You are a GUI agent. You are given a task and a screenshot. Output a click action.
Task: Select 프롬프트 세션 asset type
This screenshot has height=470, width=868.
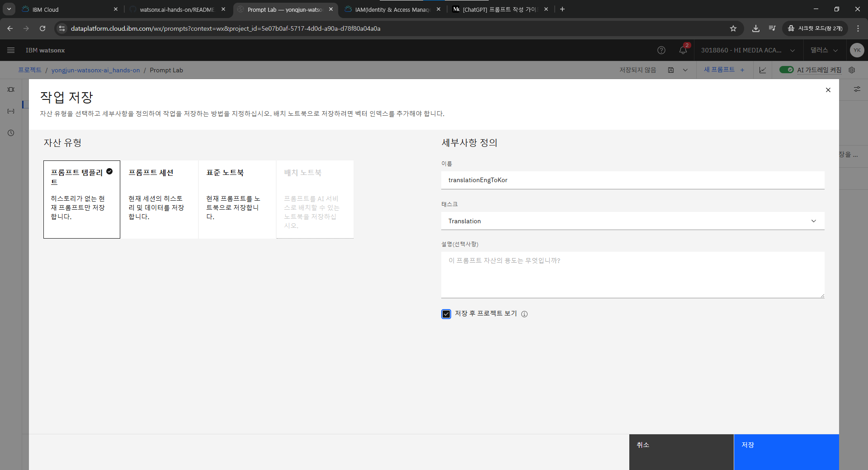coord(160,199)
